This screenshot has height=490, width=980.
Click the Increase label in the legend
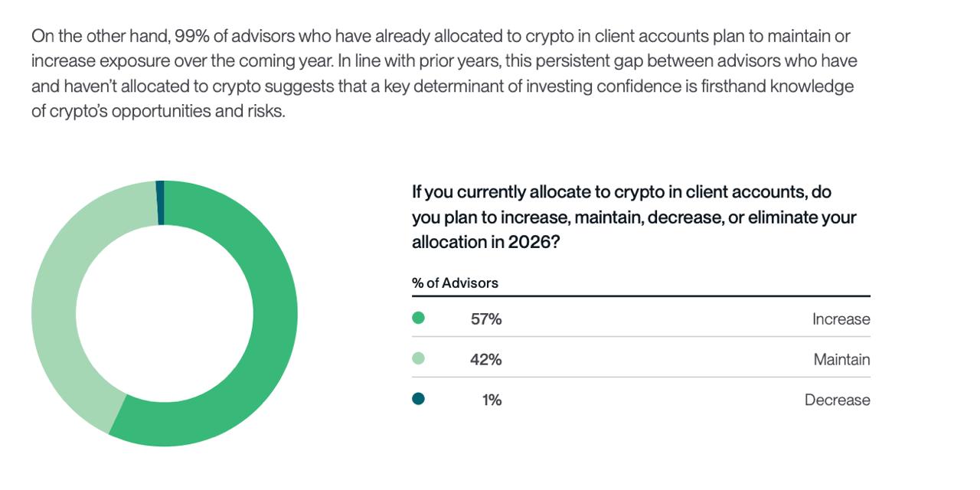click(841, 319)
